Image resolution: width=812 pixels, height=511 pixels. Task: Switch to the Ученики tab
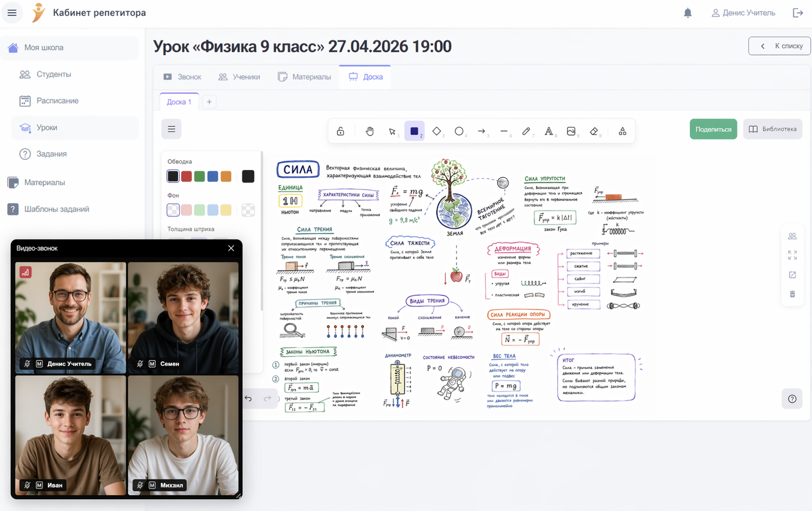pyautogui.click(x=239, y=77)
